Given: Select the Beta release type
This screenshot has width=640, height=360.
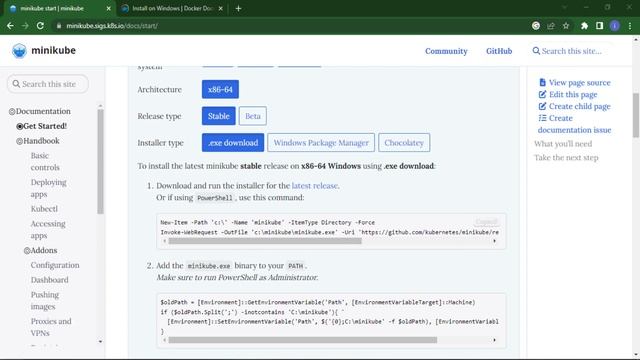Looking at the screenshot, I should 253,116.
